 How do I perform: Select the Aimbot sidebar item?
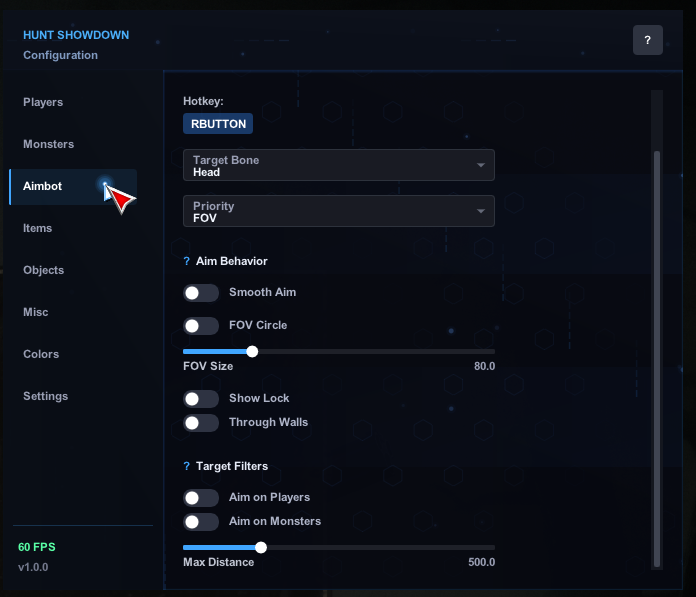point(73,186)
